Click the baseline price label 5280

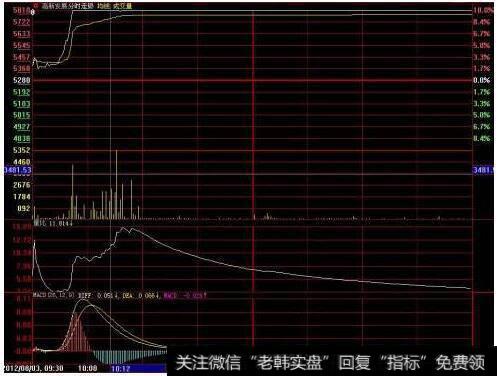[x=21, y=80]
